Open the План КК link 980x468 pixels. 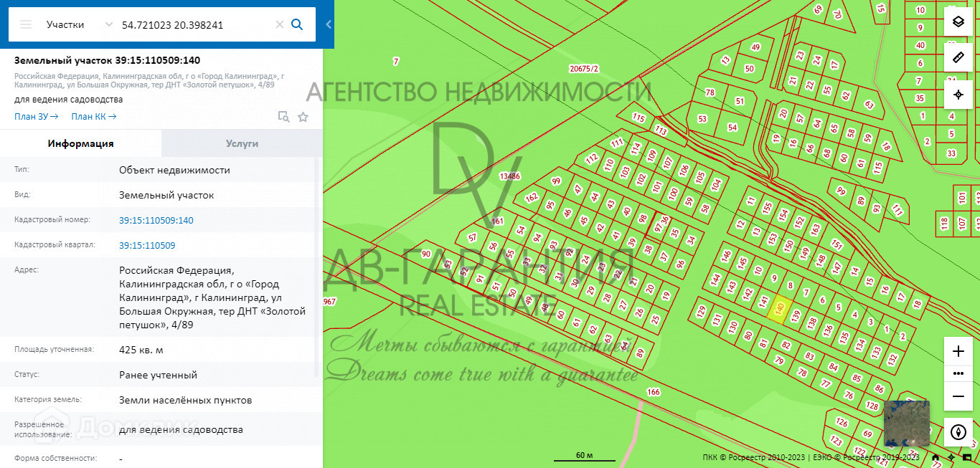coord(93,117)
